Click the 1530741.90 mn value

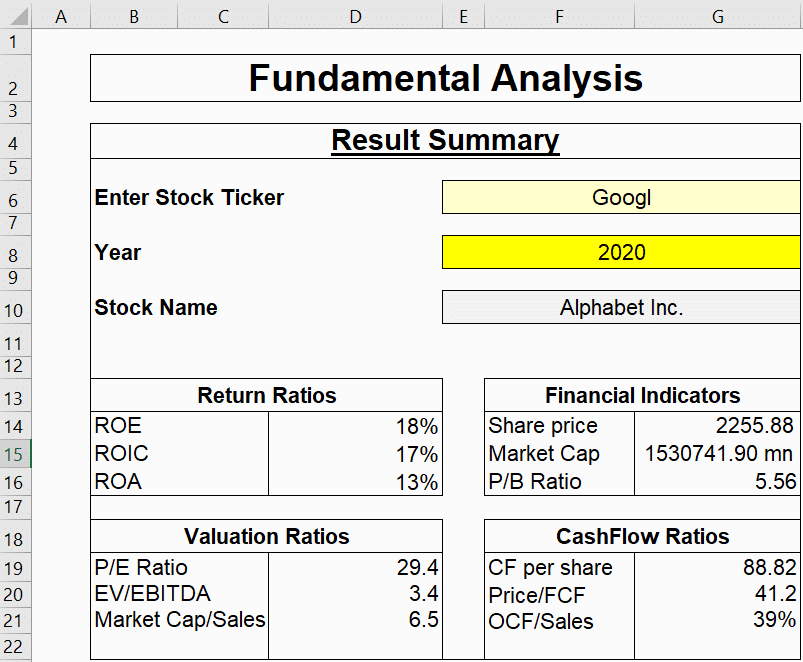719,454
